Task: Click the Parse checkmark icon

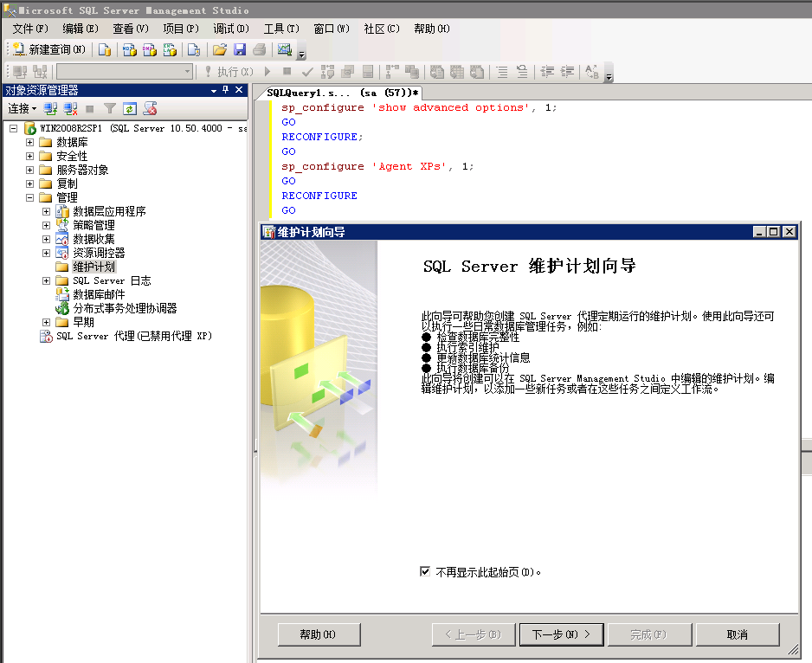Action: pos(307,72)
